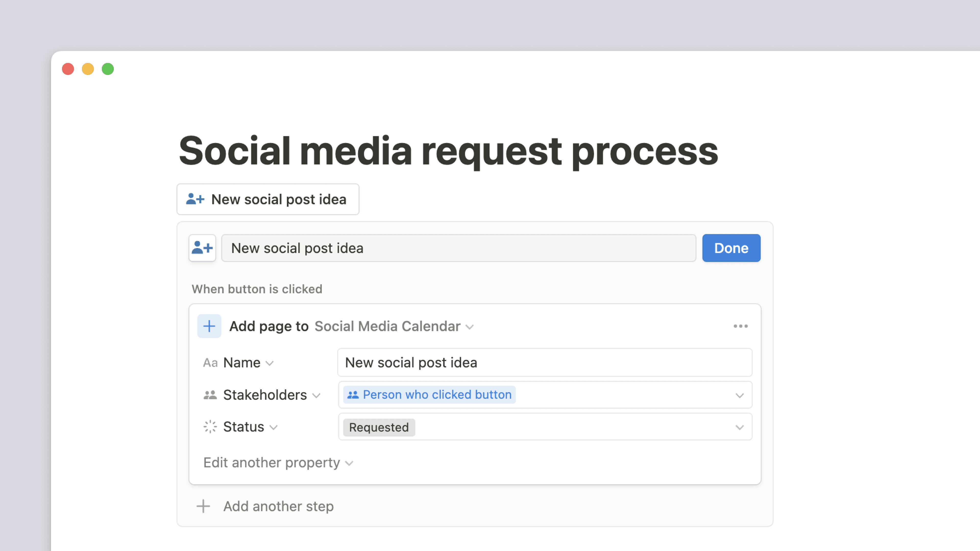980x551 pixels.
Task: Open the Social Media Calendar database dropdown
Action: click(x=394, y=326)
